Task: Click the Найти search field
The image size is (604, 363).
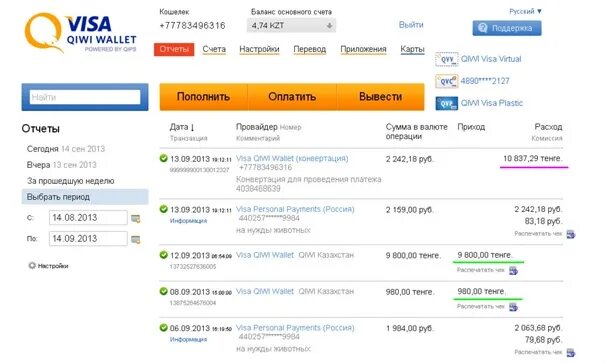Action: tap(85, 97)
